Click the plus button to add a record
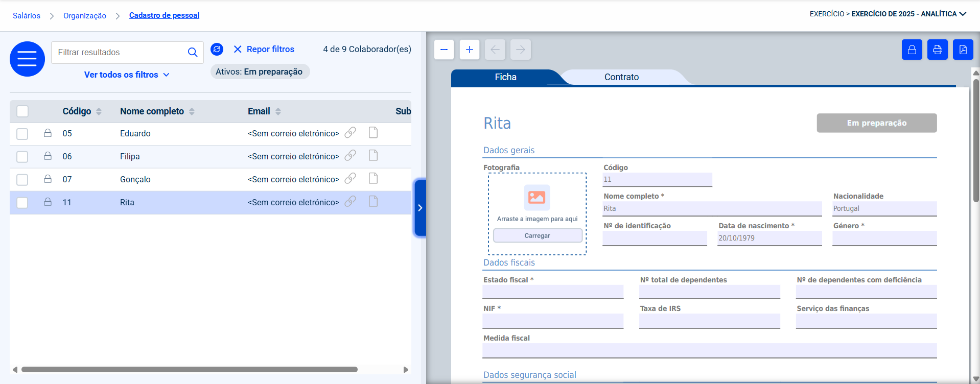 pos(470,50)
